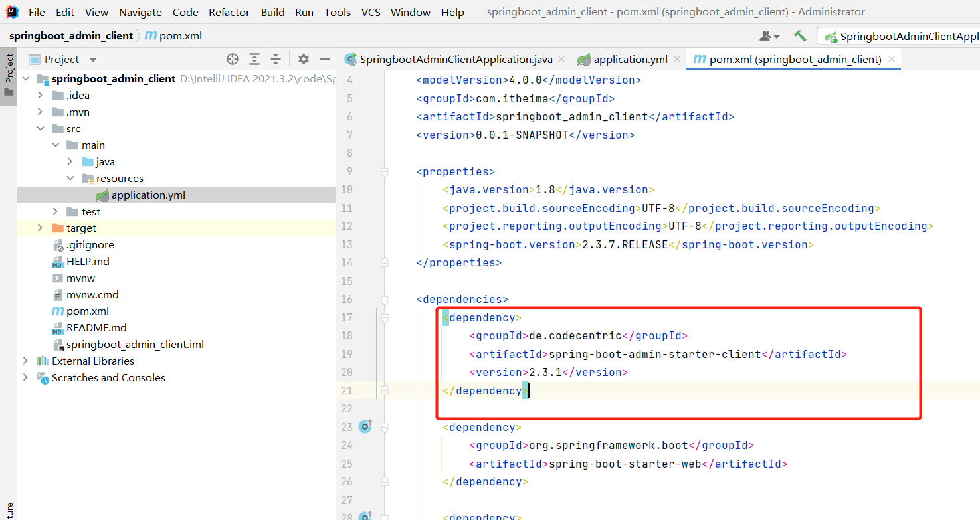Open the user account dropdown icon
The image size is (980, 520).
point(770,36)
